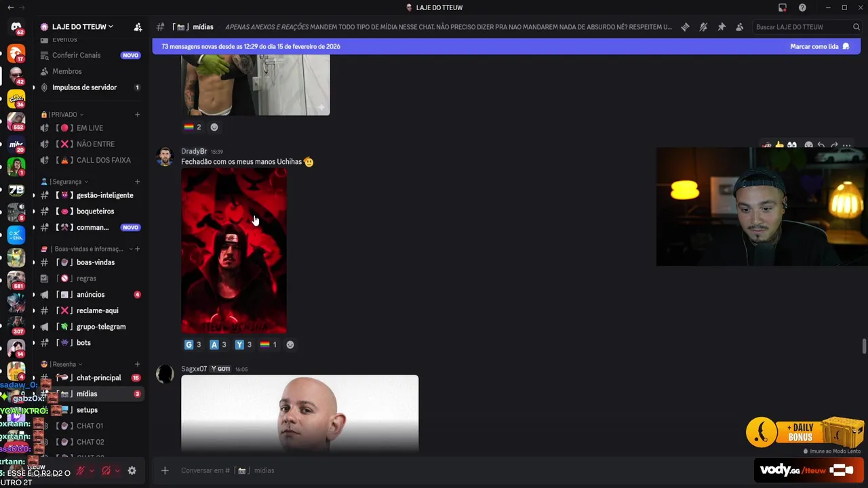Open the reclame-aqui channel

91,310
